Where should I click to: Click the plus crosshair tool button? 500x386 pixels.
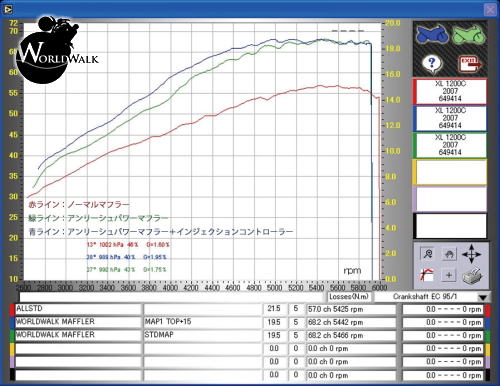449,275
